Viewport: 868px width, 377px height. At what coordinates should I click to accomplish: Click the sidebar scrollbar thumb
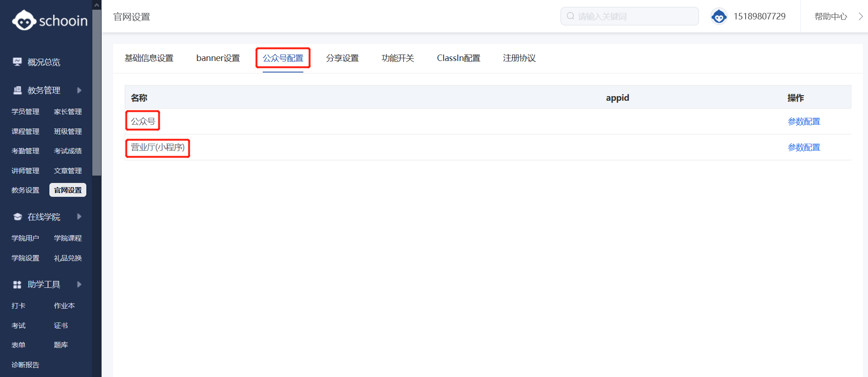(96, 92)
